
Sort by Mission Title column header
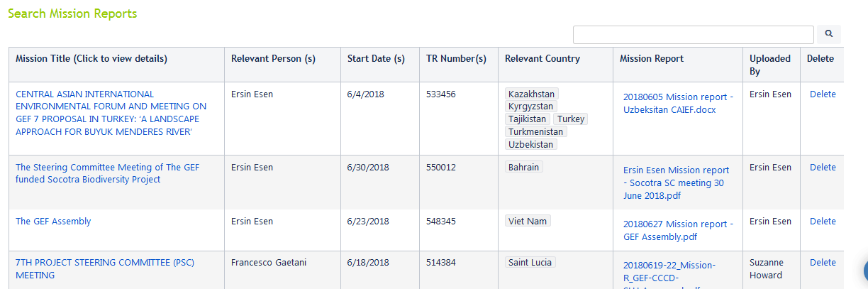click(91, 59)
